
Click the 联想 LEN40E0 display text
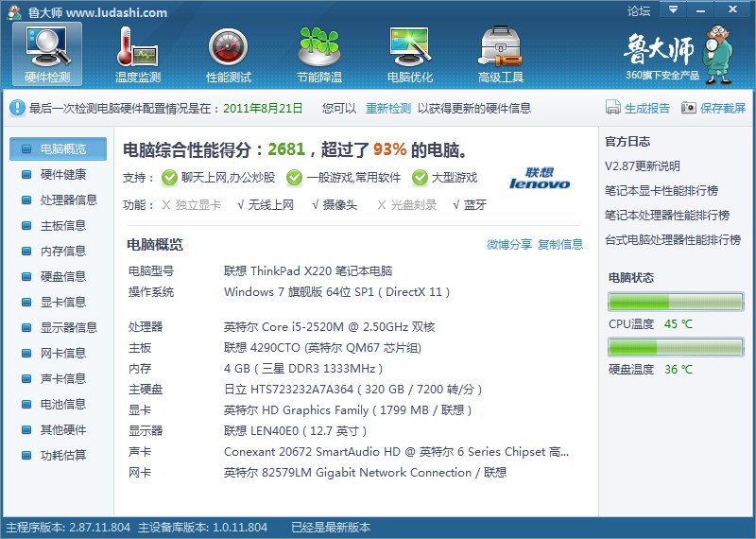(295, 431)
